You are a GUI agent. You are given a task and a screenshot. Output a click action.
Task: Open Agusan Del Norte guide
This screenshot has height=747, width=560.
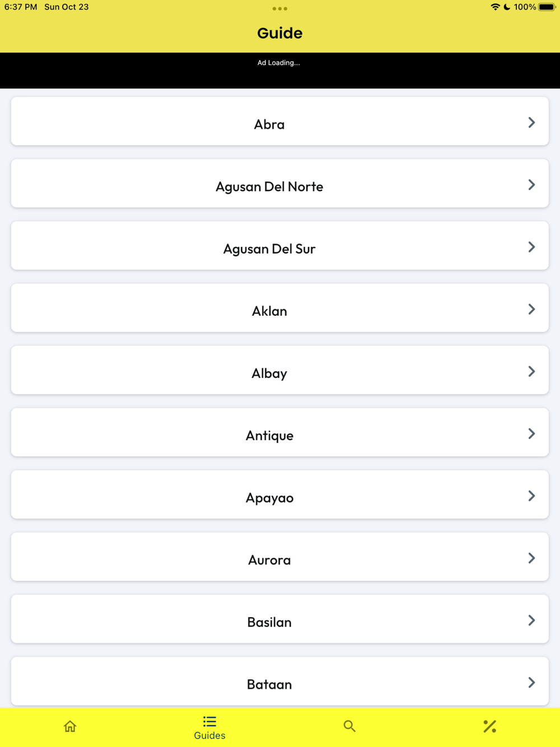[280, 183]
